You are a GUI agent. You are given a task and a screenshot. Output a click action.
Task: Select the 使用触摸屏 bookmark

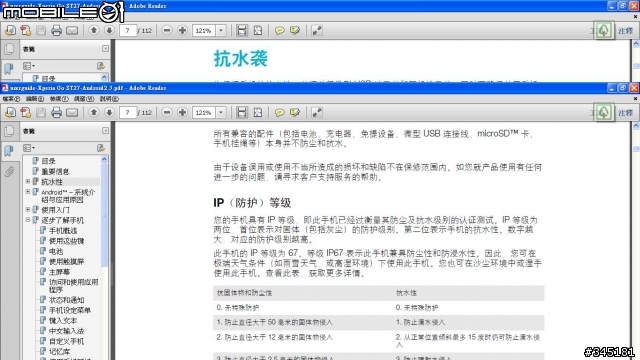[67, 261]
